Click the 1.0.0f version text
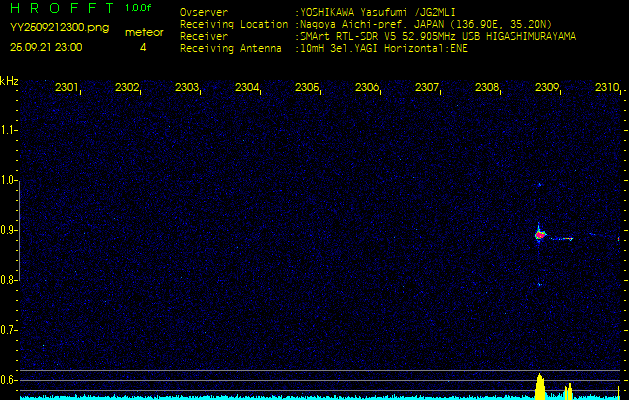The height and width of the screenshot is (400, 629). (x=139, y=8)
